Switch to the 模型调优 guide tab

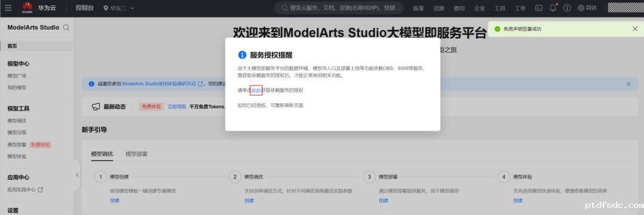click(x=102, y=154)
